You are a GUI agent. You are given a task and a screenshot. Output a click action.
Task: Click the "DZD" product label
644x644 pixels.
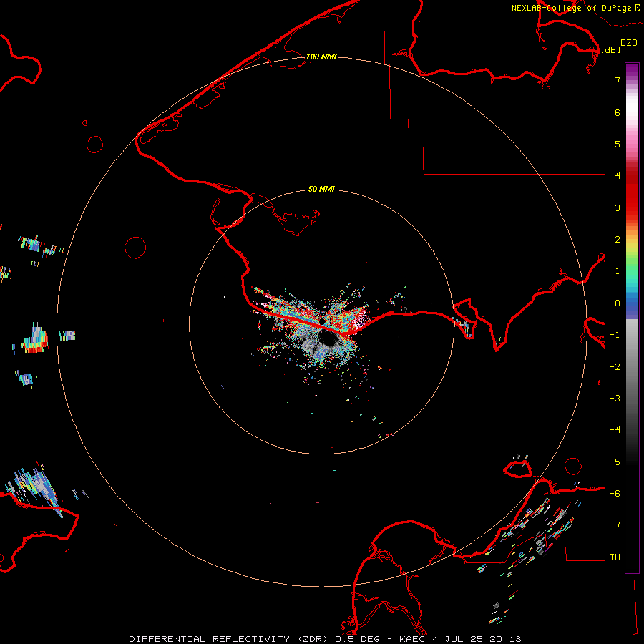629,43
